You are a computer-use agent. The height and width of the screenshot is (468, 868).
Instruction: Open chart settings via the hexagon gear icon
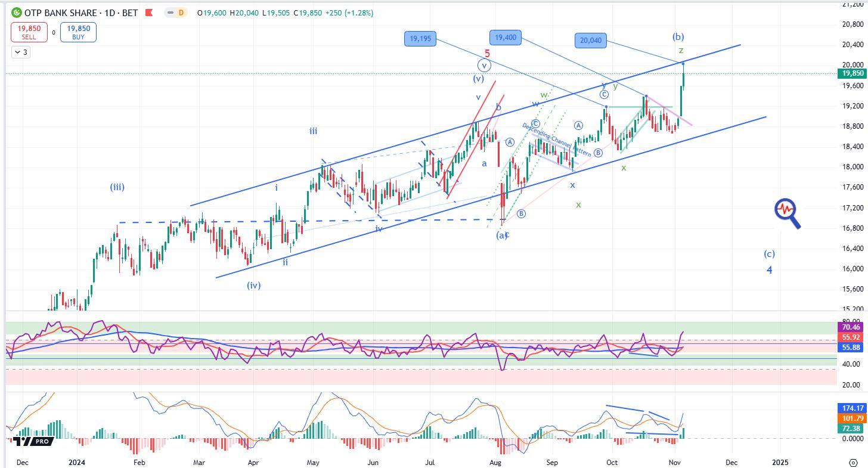pos(853,462)
